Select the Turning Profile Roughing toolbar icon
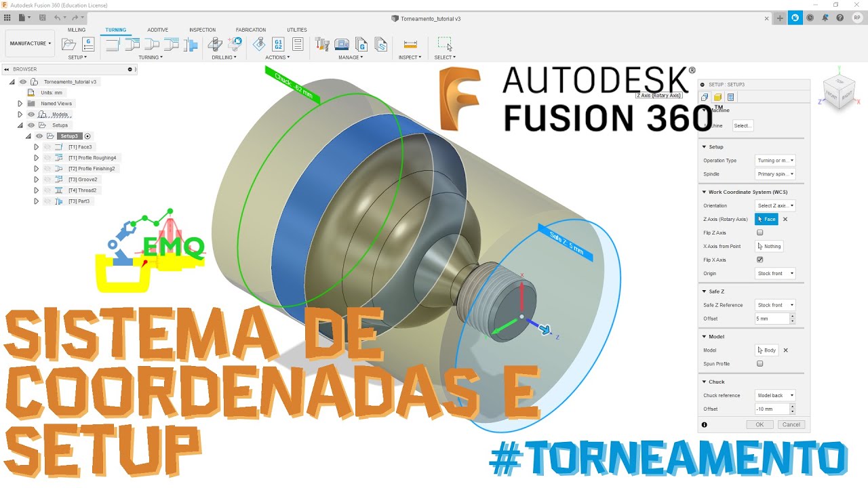 click(132, 44)
